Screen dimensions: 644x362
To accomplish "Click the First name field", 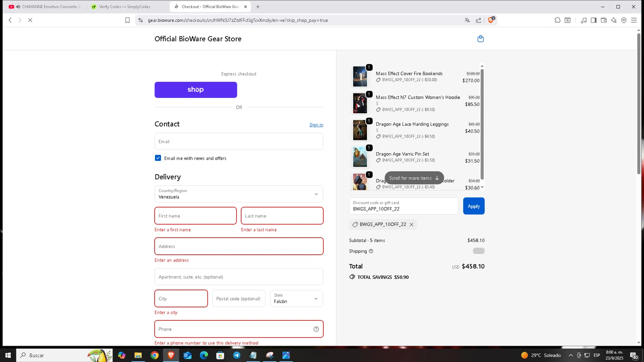I will point(195,216).
